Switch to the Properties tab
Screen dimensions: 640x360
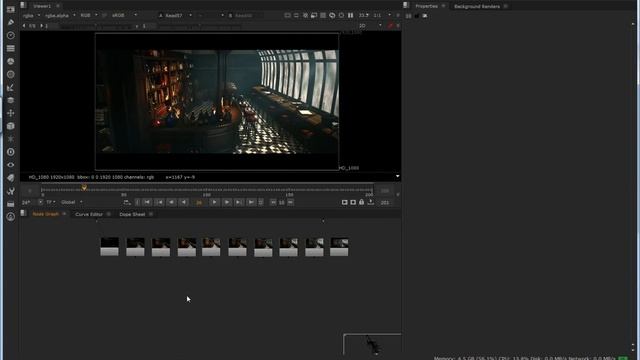(x=427, y=6)
